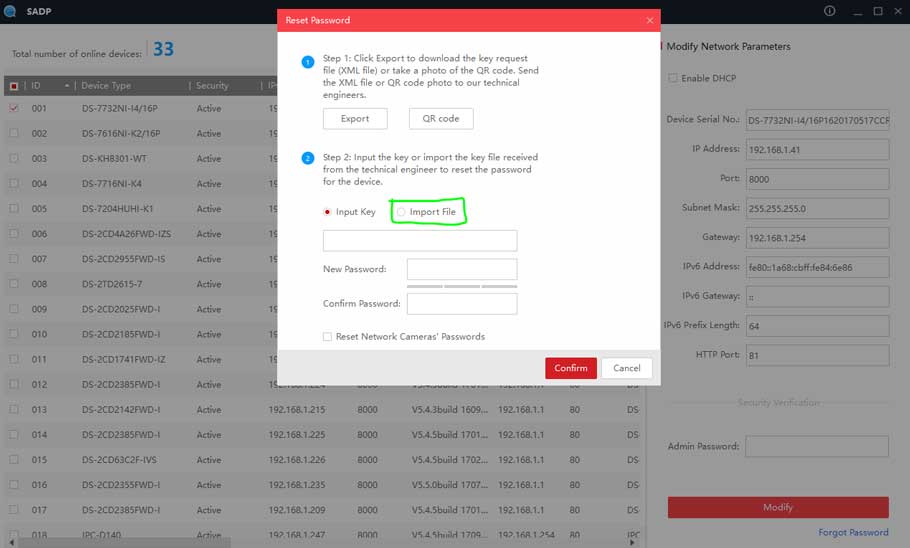Select the Input Key radio option
The width and height of the screenshot is (910, 548).
tap(327, 212)
